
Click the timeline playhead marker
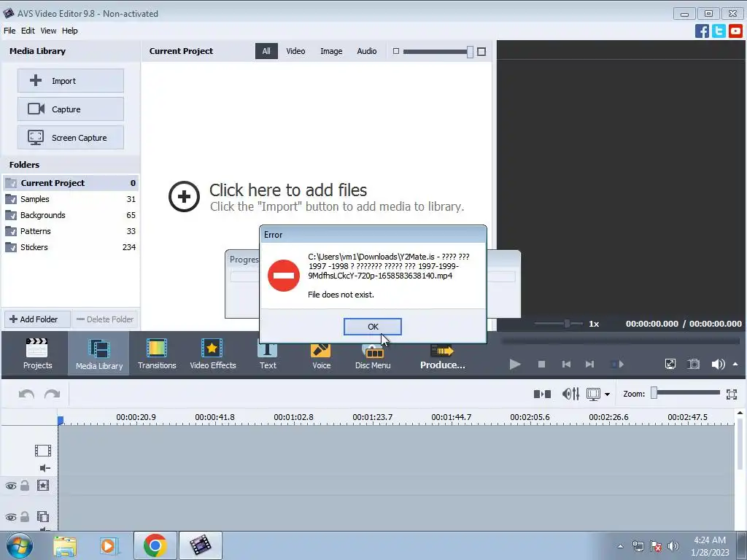coord(61,421)
